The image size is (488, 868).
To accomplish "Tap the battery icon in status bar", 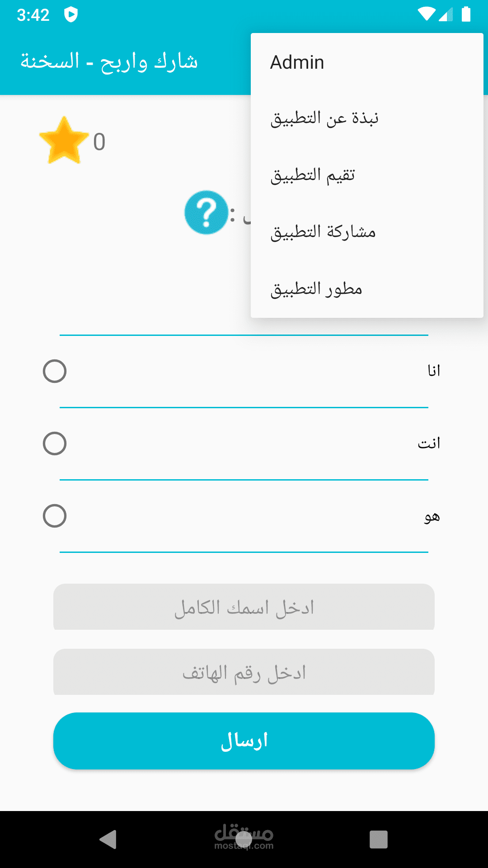I will click(x=466, y=14).
